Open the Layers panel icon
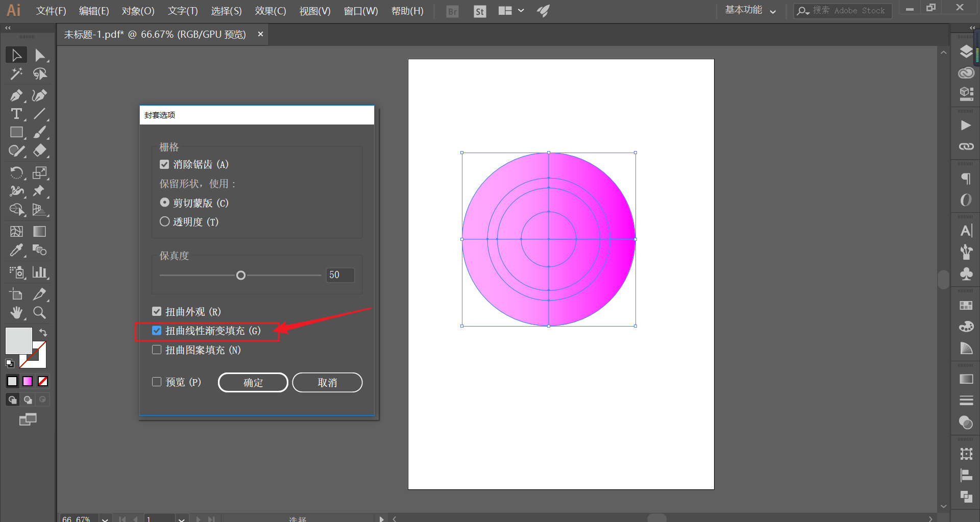The image size is (980, 522). (966, 52)
